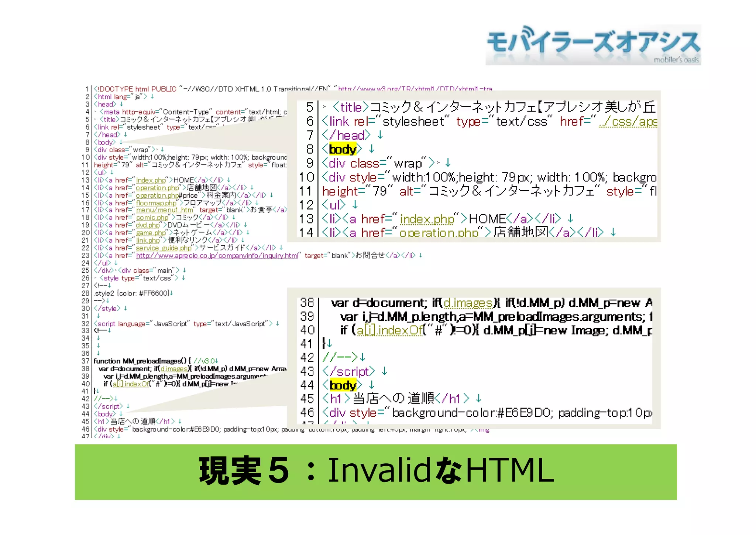Select </script> on line 43 in lower callout

[x=349, y=371]
